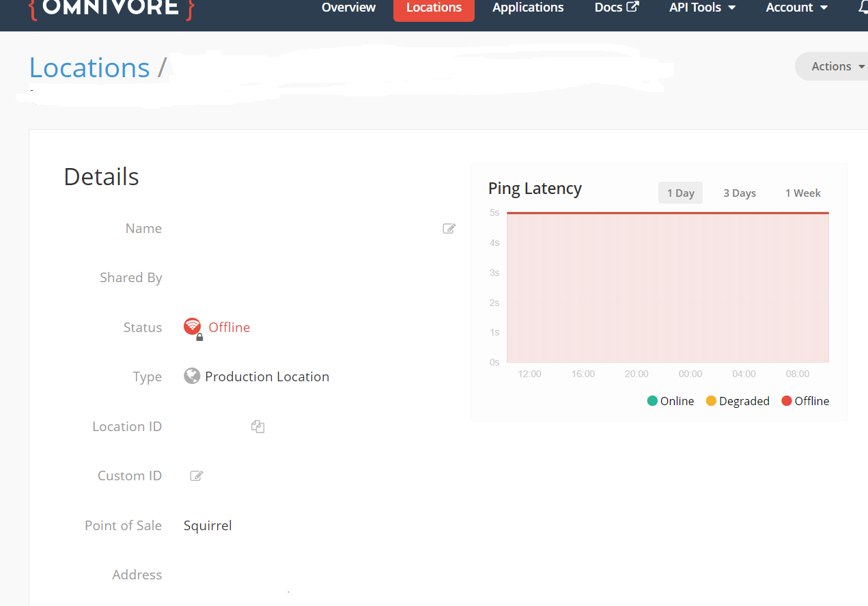Screen dimensions: 868x606
Task: Click the Production Location globe icon
Action: coord(192,376)
